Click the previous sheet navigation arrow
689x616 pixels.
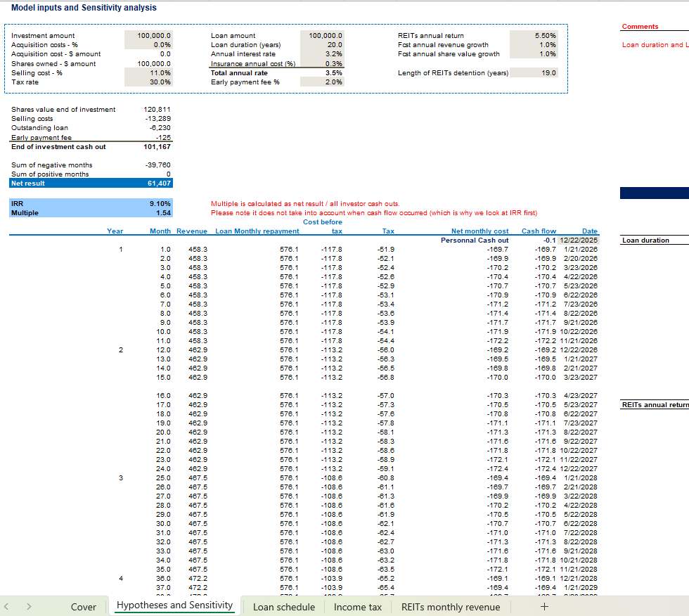click(x=8, y=606)
